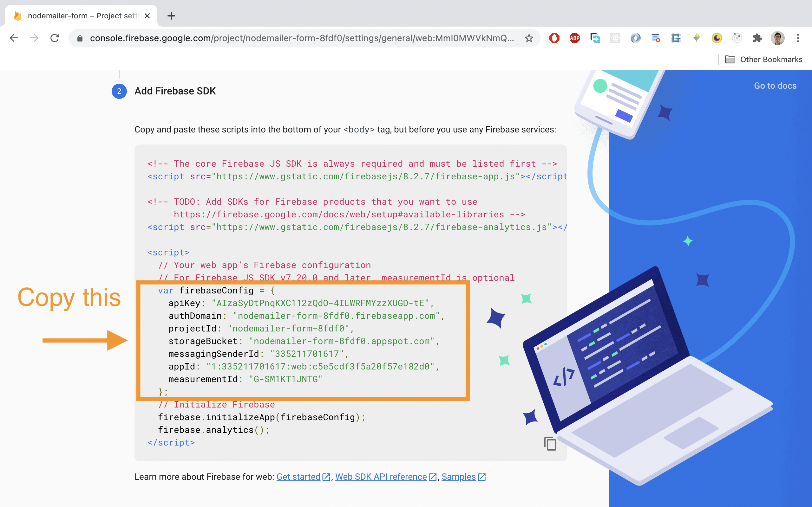Open the React Developer Tools extension
The width and height of the screenshot is (812, 507).
(x=615, y=38)
